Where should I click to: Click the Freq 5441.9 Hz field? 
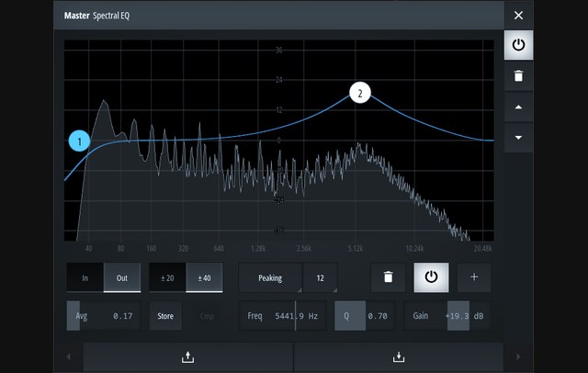point(283,316)
